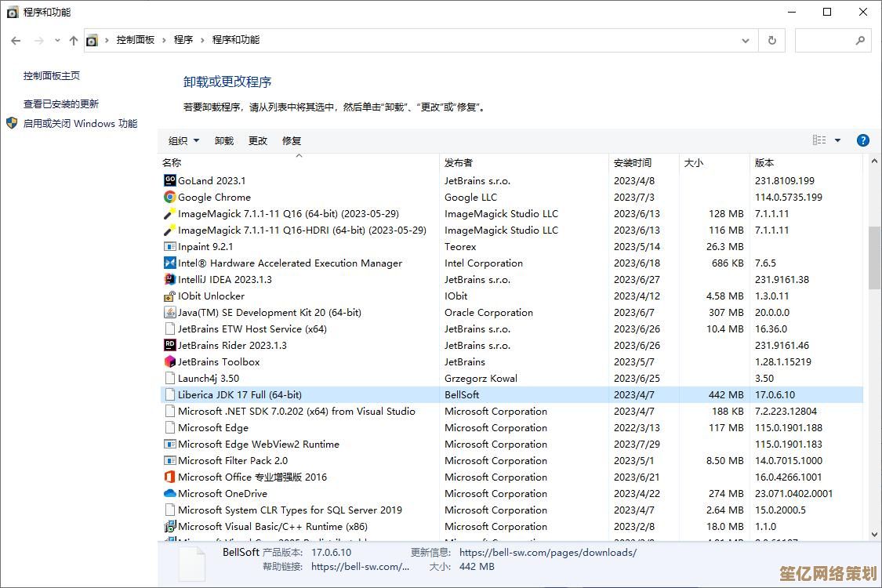Screen dimensions: 882x588
Task: Click the IntelliJ IDEA 2023.1.3 icon
Action: coord(169,280)
